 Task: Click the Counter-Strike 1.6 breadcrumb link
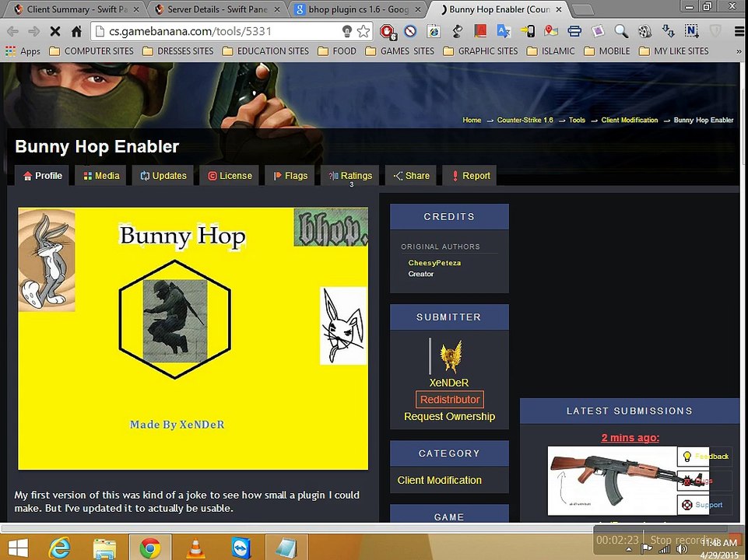[525, 120]
